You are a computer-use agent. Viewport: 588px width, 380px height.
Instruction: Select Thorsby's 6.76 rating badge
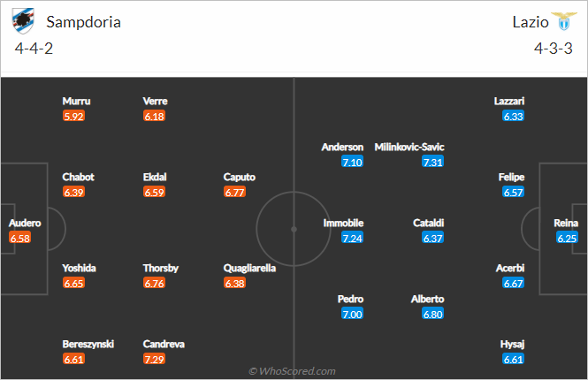[x=155, y=284]
